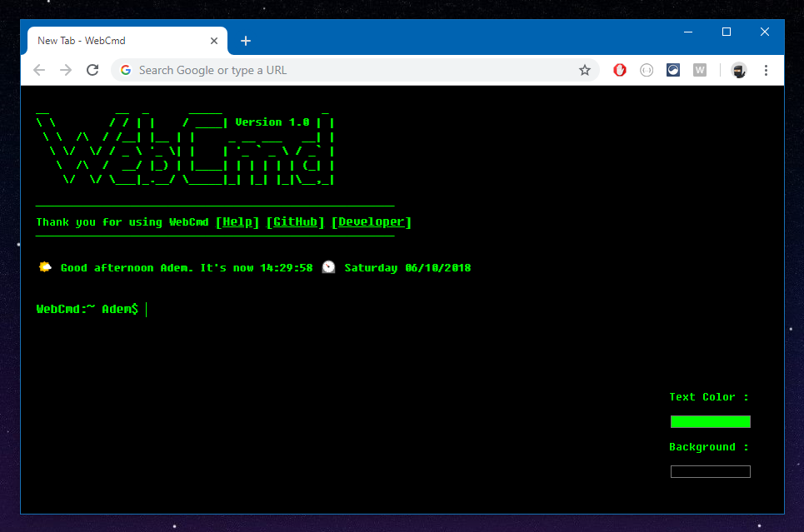Click the browser forward arrow

click(66, 70)
